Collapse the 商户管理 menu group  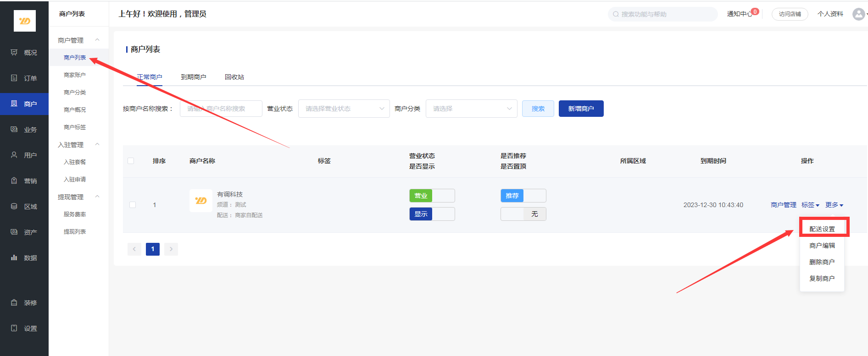click(97, 40)
